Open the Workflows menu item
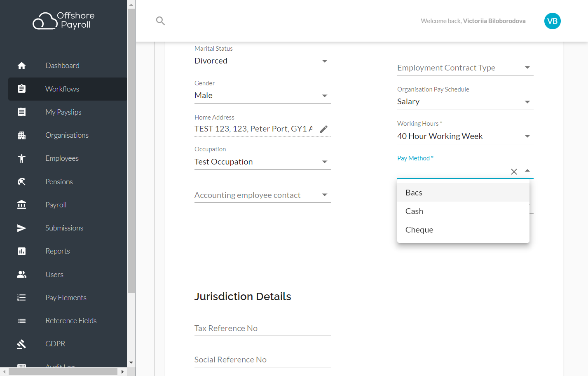The width and height of the screenshot is (588, 376). [x=68, y=89]
